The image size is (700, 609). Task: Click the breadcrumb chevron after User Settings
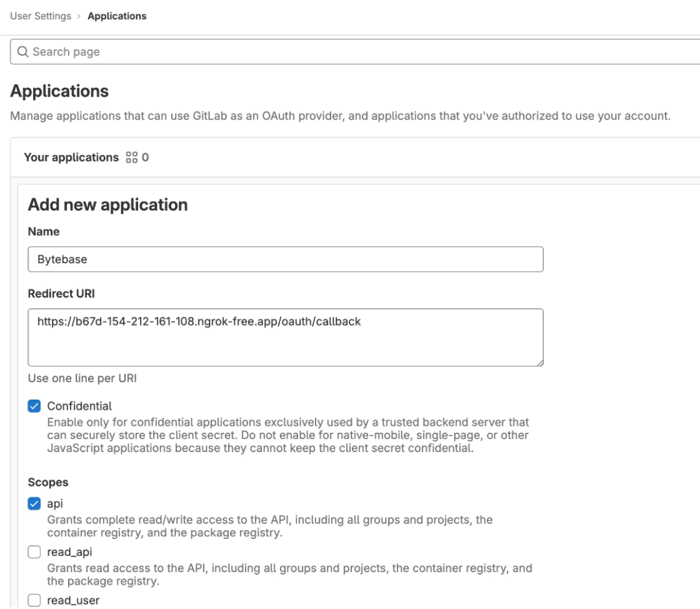point(80,16)
